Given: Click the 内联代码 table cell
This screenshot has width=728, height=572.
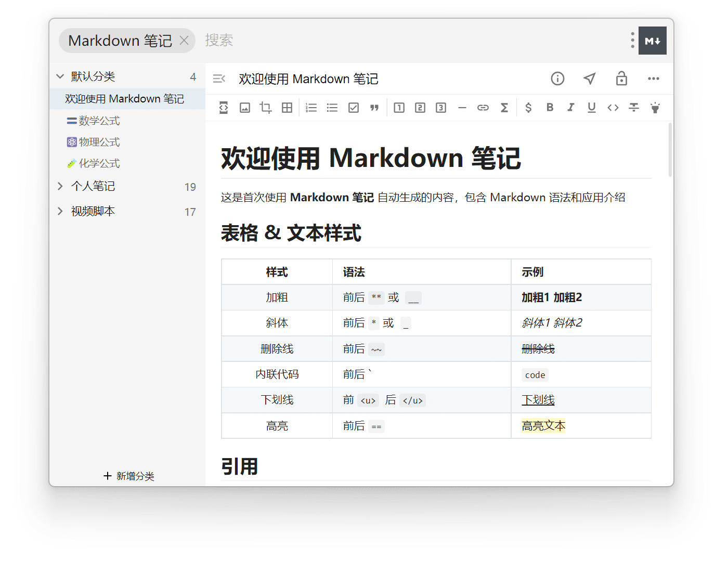Looking at the screenshot, I should [277, 374].
